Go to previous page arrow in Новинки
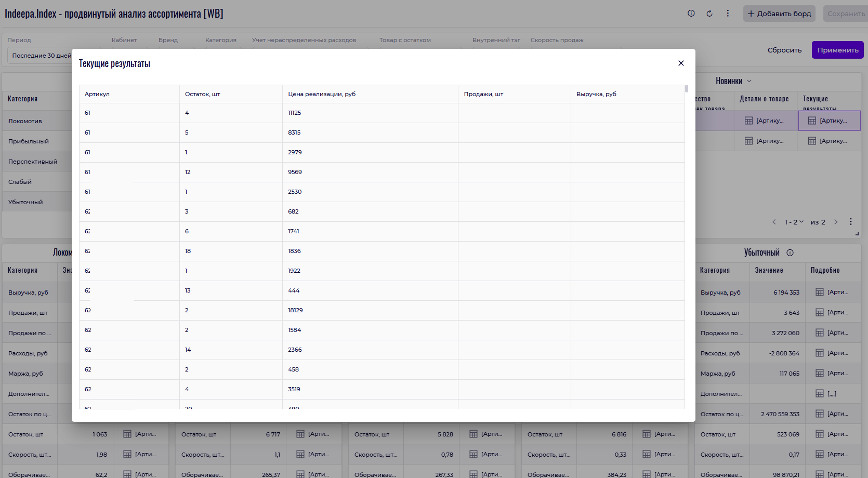This screenshot has height=478, width=868. point(774,222)
